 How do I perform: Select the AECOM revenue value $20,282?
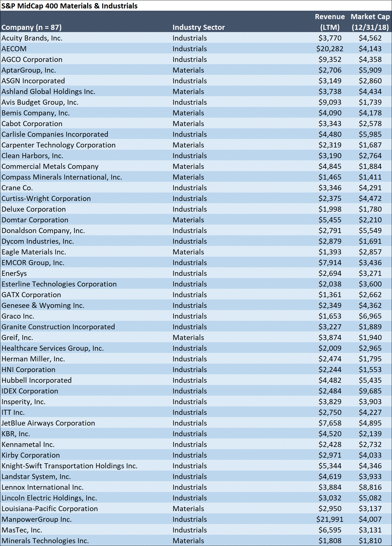point(330,49)
